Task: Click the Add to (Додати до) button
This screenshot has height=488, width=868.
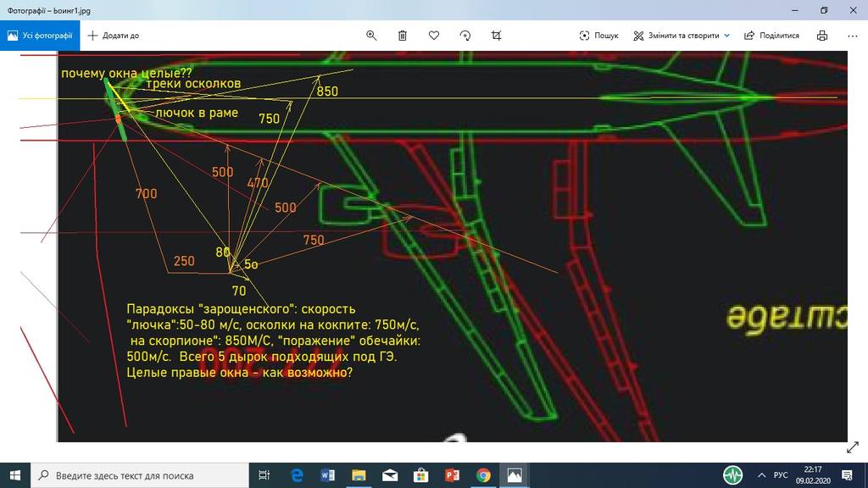Action: click(114, 36)
